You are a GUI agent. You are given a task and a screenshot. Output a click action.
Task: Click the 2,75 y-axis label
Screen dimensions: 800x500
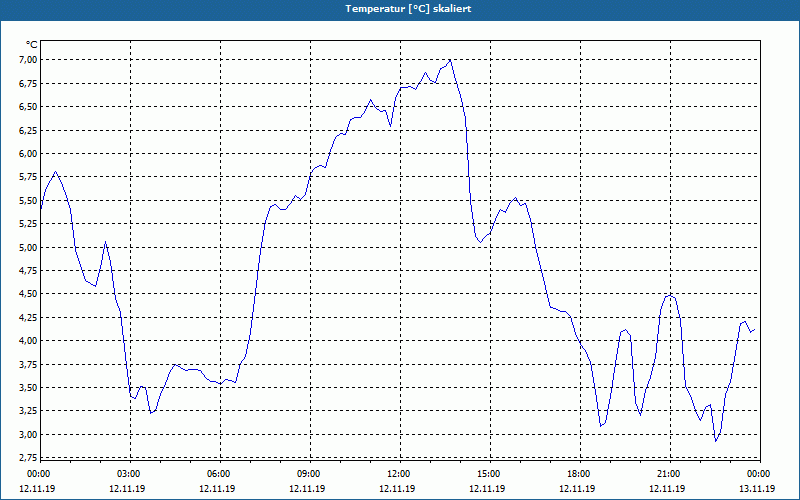point(29,457)
